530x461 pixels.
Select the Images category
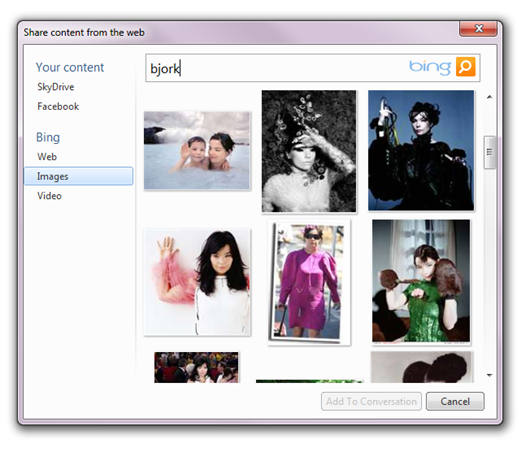(x=78, y=176)
